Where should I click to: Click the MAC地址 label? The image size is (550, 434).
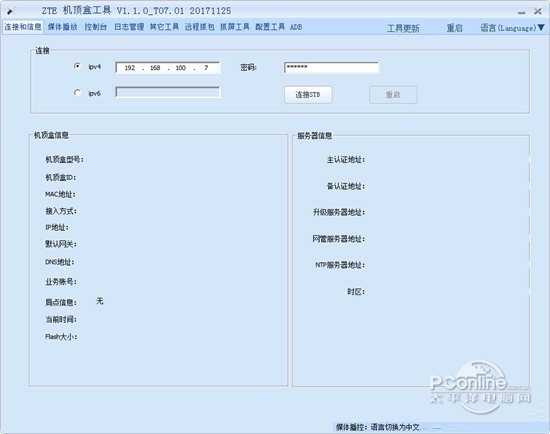click(x=60, y=194)
